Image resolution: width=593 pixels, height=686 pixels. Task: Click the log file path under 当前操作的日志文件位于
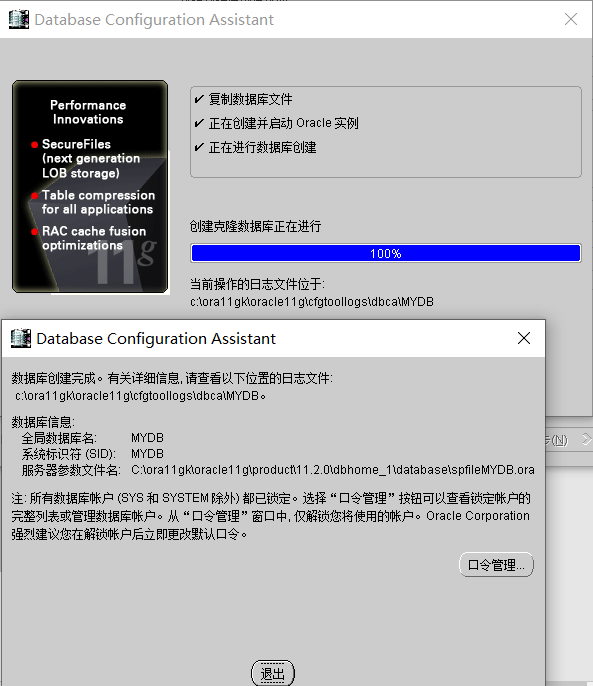coord(312,302)
